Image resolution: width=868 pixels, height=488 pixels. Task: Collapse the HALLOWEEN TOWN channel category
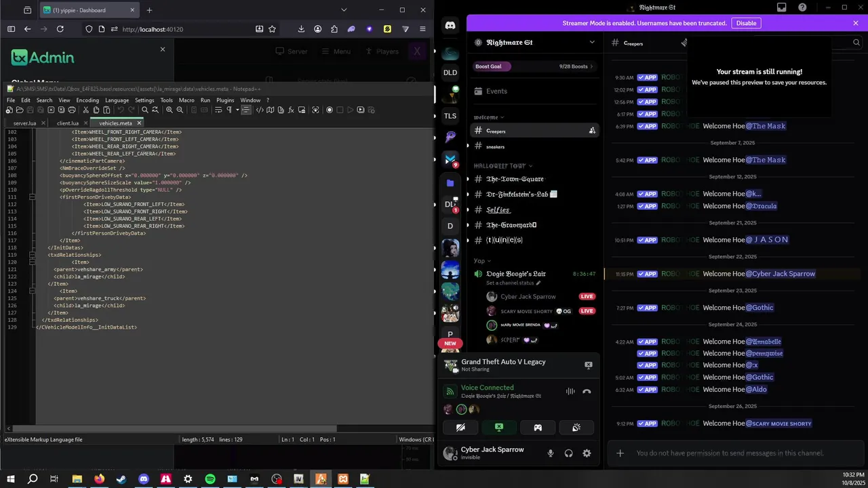503,166
